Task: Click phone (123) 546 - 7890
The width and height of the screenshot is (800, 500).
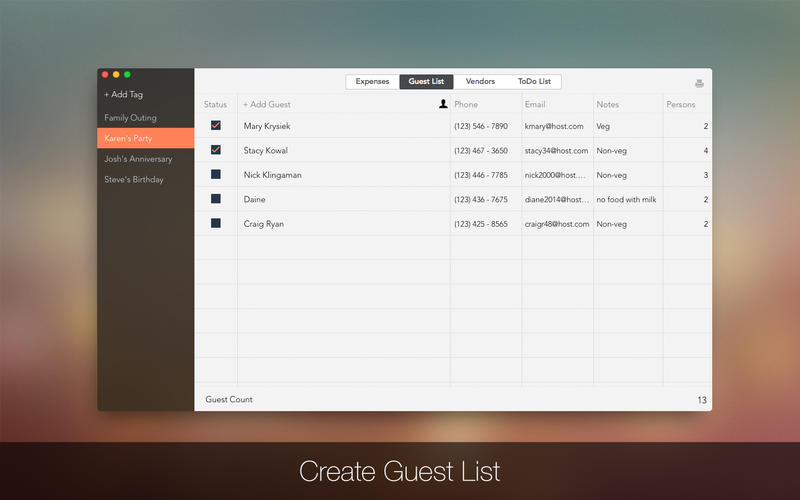Action: (x=481, y=126)
